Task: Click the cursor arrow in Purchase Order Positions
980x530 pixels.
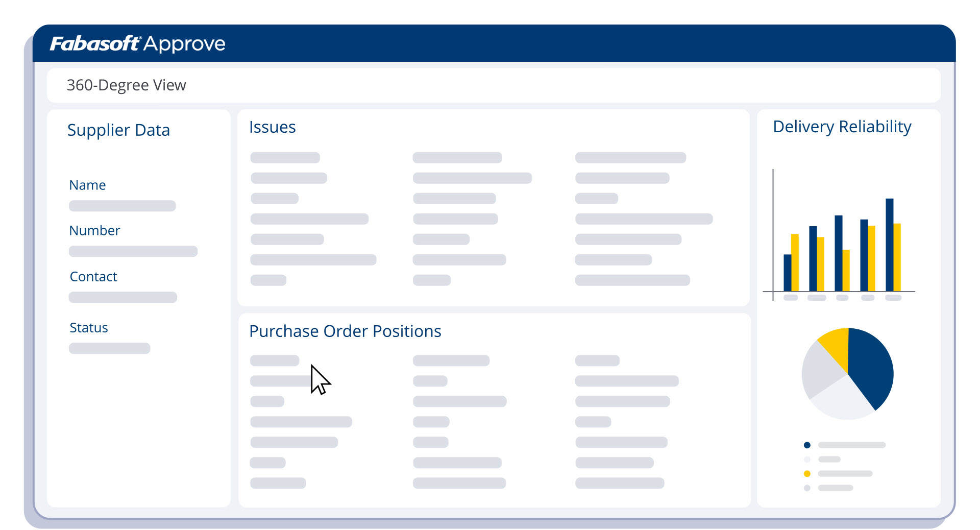Action: click(319, 380)
